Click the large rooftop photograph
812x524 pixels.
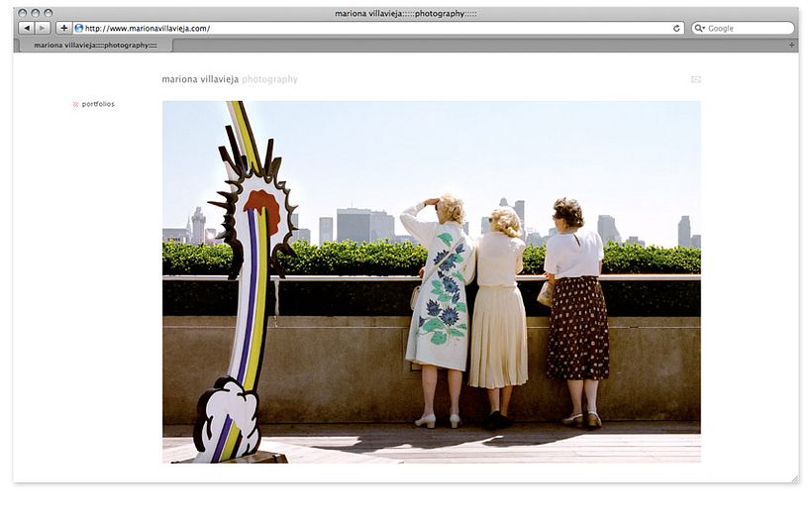click(432, 281)
